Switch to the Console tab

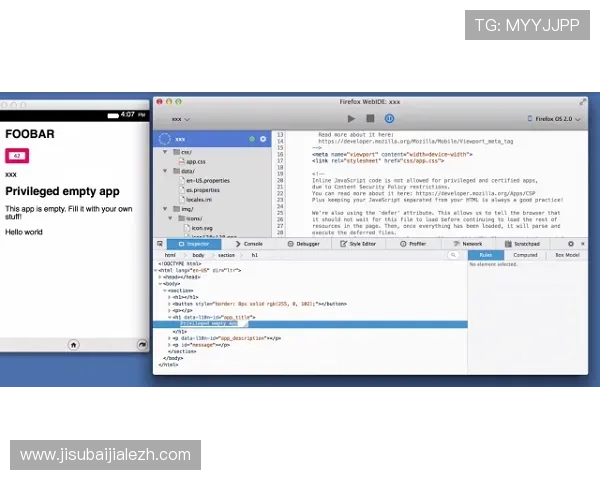250,243
